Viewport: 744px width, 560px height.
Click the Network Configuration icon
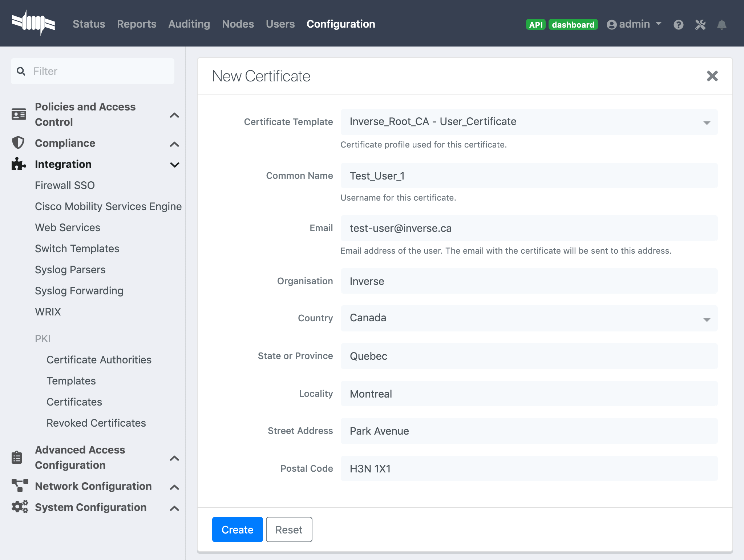pyautogui.click(x=20, y=486)
